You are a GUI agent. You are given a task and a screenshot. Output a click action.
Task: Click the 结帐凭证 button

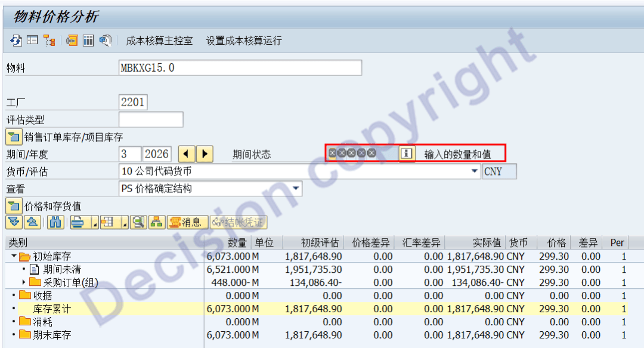(x=239, y=223)
